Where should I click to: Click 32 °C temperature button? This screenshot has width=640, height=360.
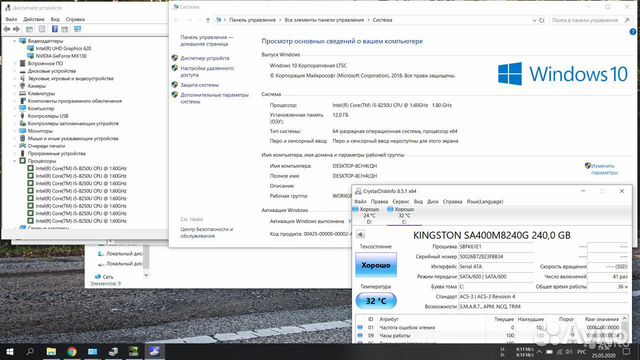click(376, 301)
